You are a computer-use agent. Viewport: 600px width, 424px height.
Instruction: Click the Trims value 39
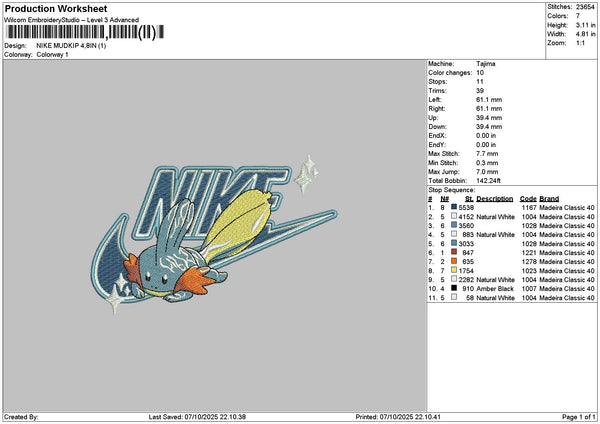[x=480, y=91]
